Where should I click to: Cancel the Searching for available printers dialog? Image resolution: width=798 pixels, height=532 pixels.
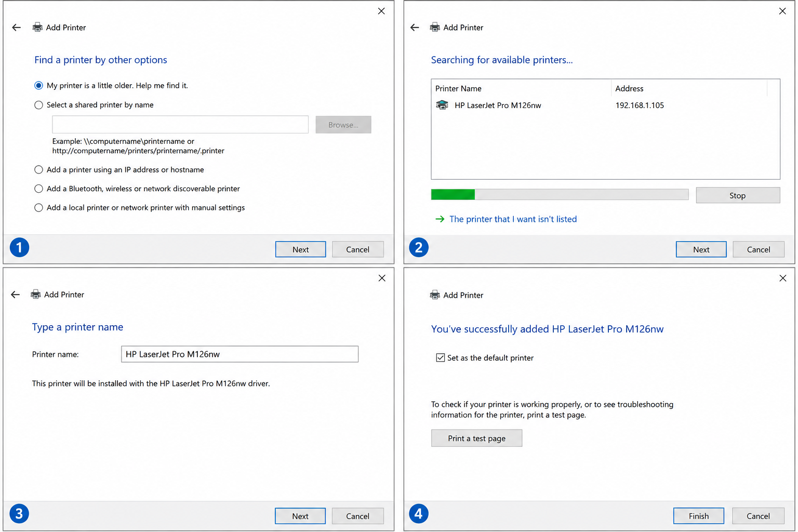tap(759, 249)
